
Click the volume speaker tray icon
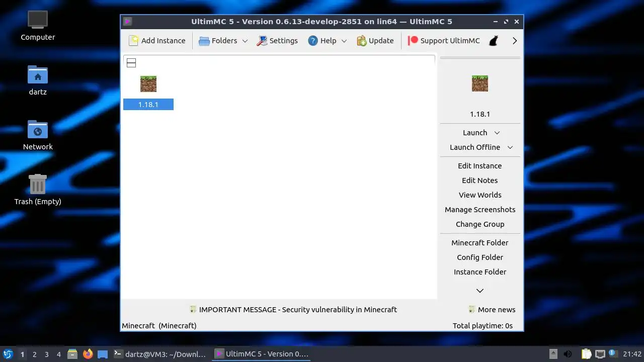(568, 354)
